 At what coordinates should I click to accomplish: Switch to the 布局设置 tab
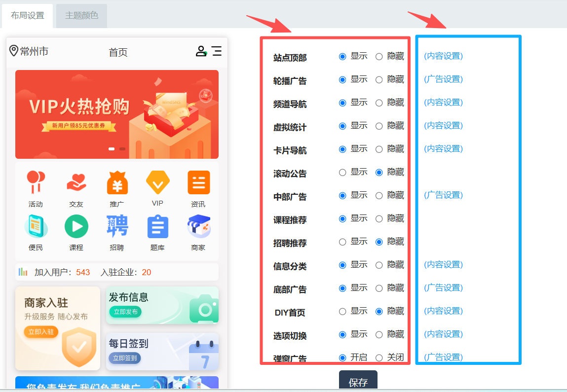(x=28, y=16)
